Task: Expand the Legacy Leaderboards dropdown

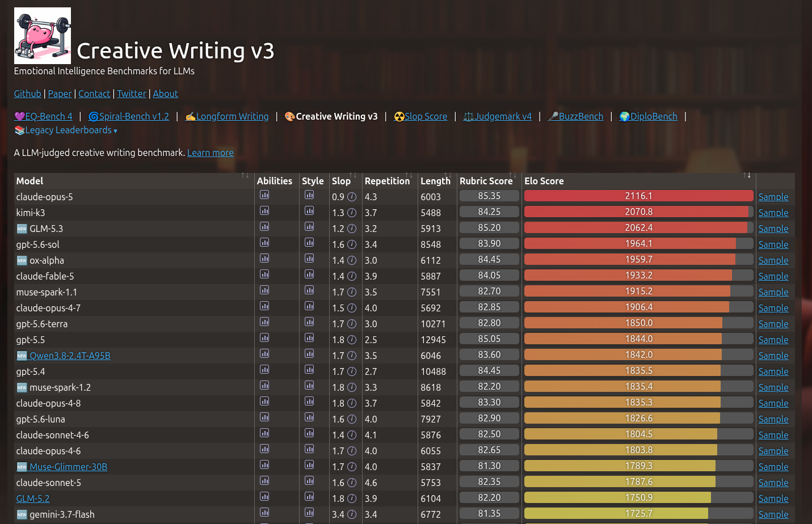Action: pos(66,130)
